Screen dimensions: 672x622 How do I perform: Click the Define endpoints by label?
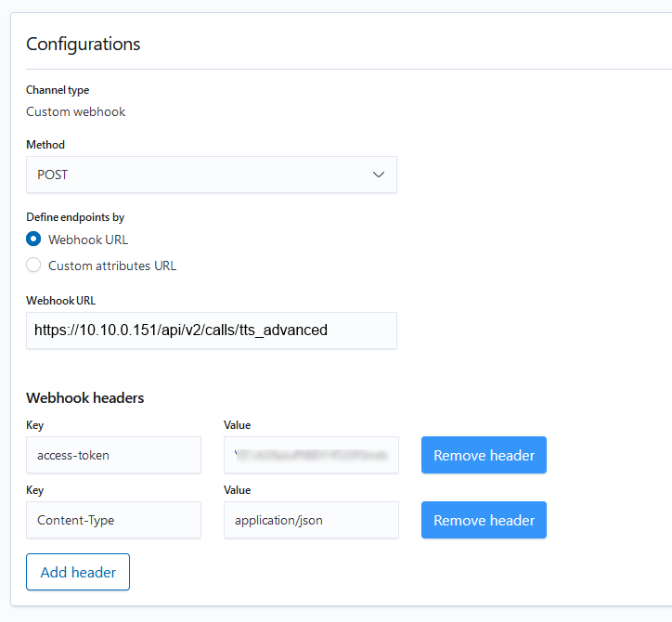75,217
